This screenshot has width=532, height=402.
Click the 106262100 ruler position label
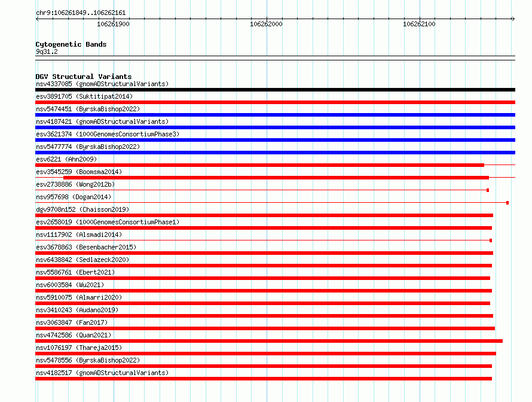[419, 24]
